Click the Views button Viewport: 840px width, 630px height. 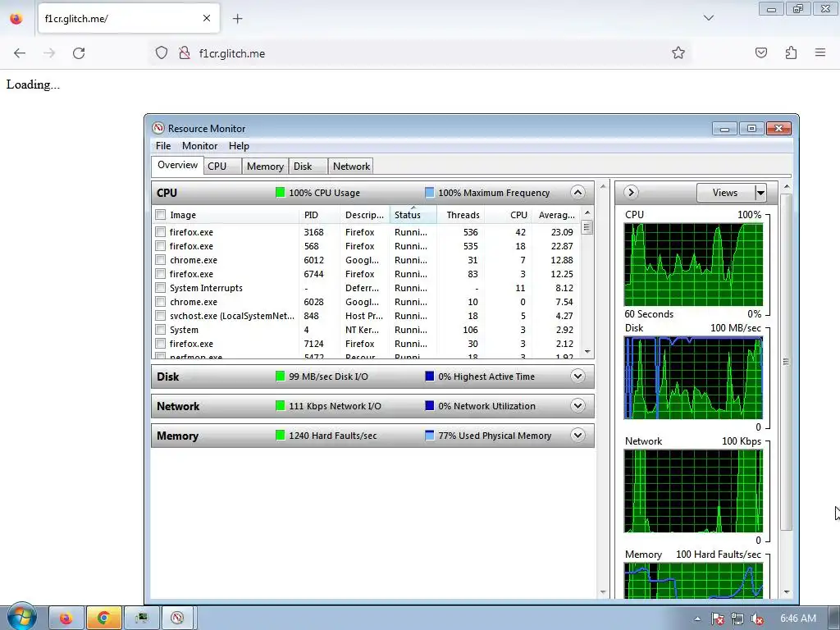(725, 192)
